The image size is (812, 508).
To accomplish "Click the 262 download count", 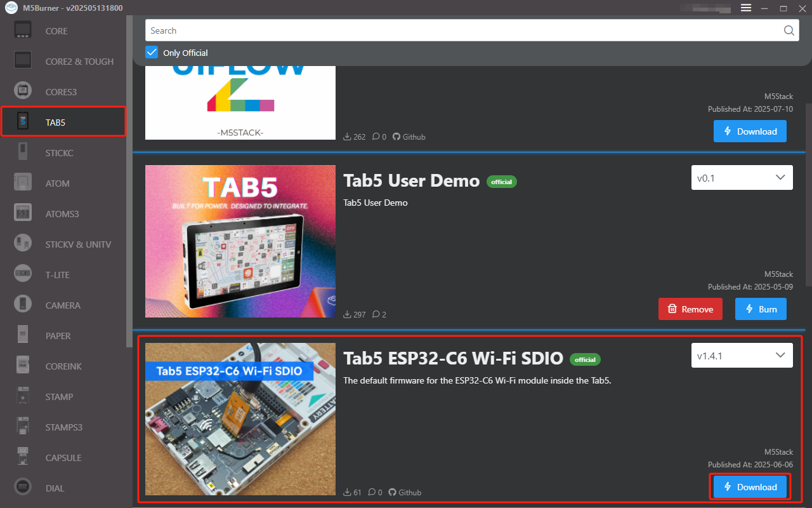I will click(x=355, y=137).
